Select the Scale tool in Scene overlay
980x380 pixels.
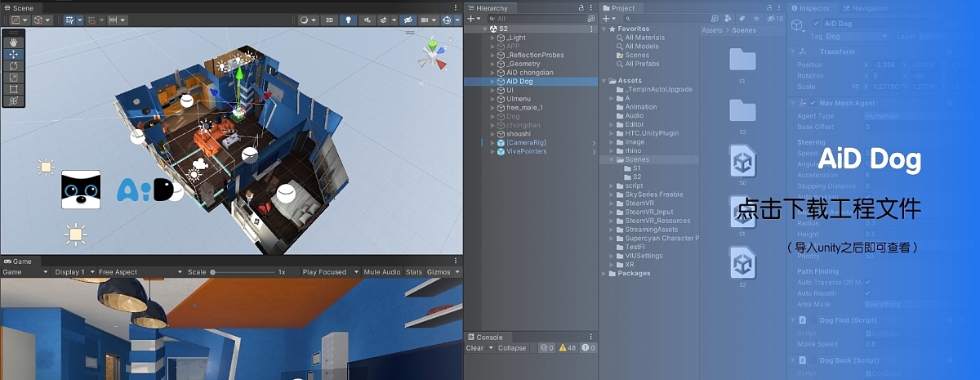(x=14, y=78)
